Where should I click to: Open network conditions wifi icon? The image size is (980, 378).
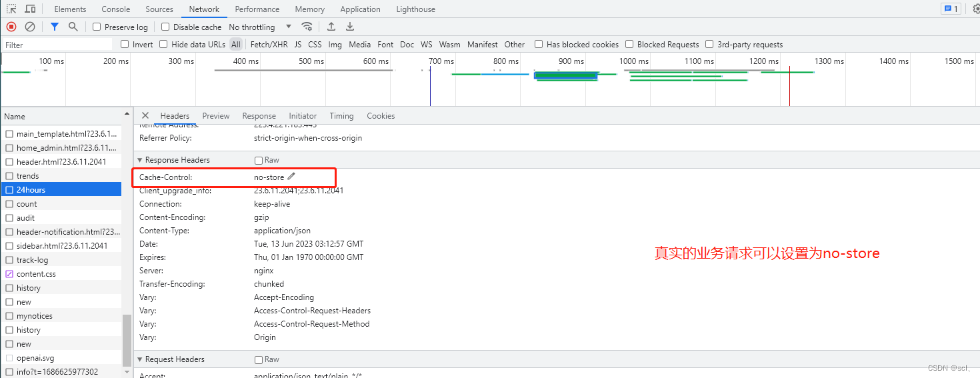tap(307, 27)
